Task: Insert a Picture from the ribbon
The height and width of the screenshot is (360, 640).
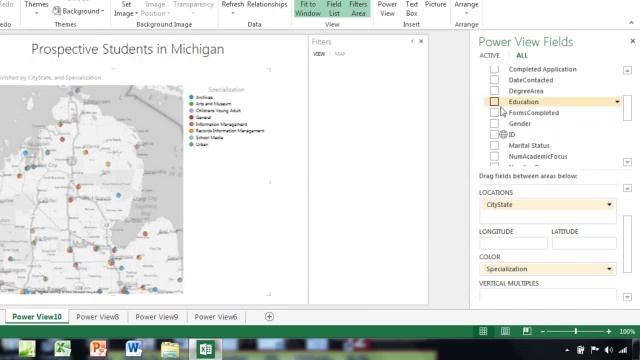Action: [x=436, y=4]
